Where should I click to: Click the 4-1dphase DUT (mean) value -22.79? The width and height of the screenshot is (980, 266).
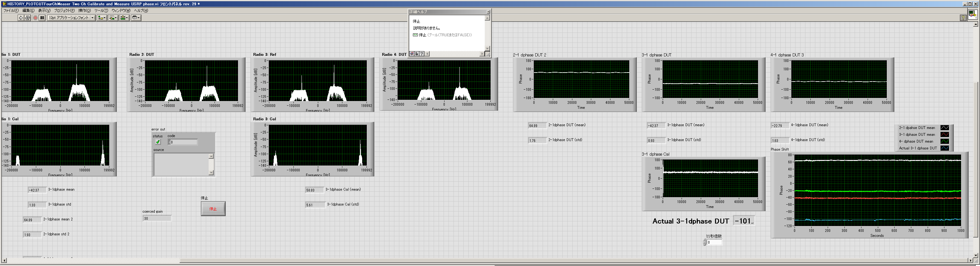pos(780,126)
